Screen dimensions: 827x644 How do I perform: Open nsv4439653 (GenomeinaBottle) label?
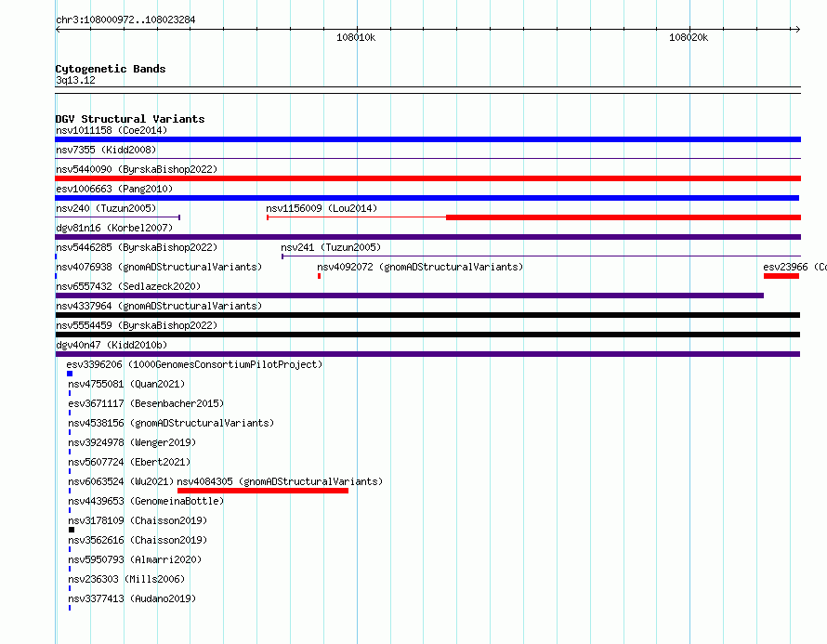point(146,501)
